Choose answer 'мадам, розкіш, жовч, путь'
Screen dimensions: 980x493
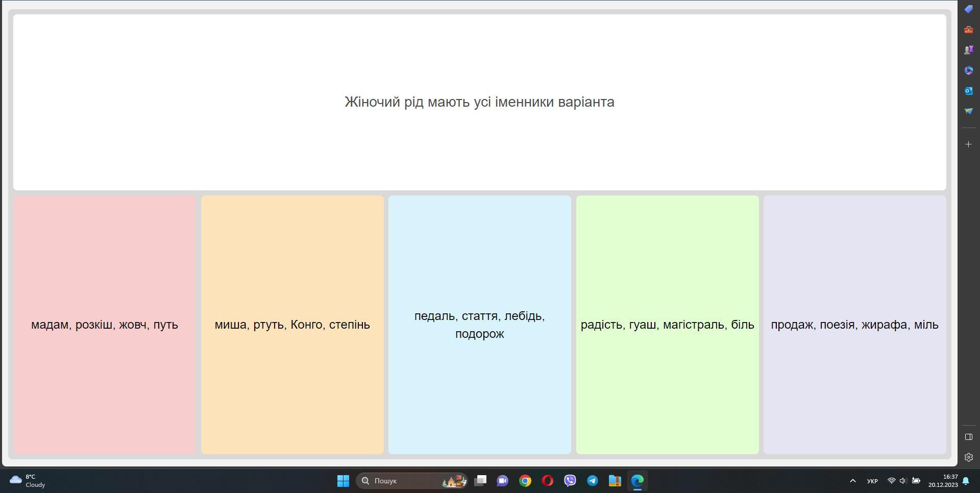tap(105, 325)
